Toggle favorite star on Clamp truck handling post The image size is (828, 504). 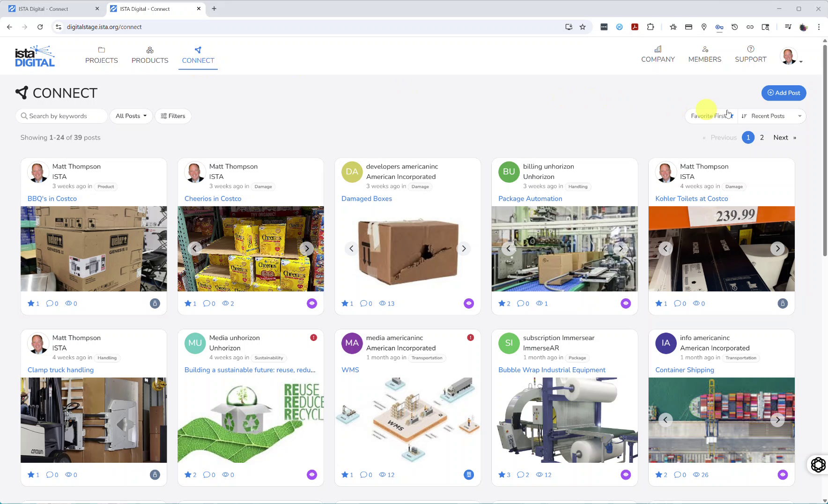coord(31,475)
